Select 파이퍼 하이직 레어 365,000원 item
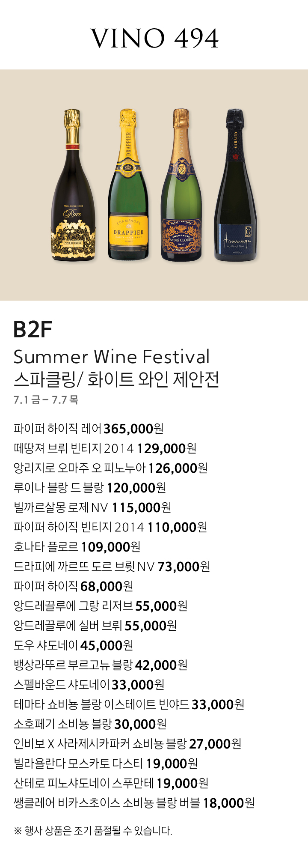The height and width of the screenshot is (868, 308). point(89,429)
